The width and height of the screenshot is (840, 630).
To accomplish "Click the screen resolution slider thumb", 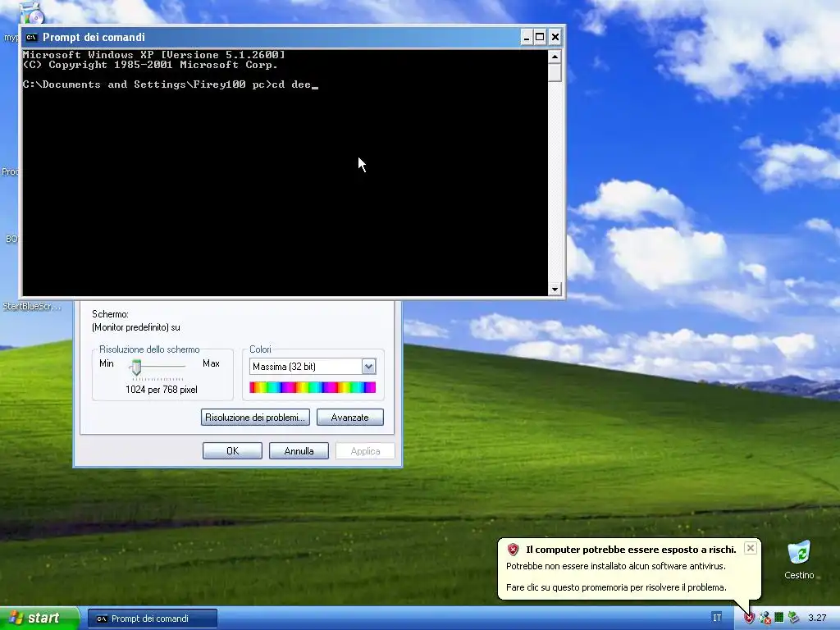I will click(x=136, y=367).
